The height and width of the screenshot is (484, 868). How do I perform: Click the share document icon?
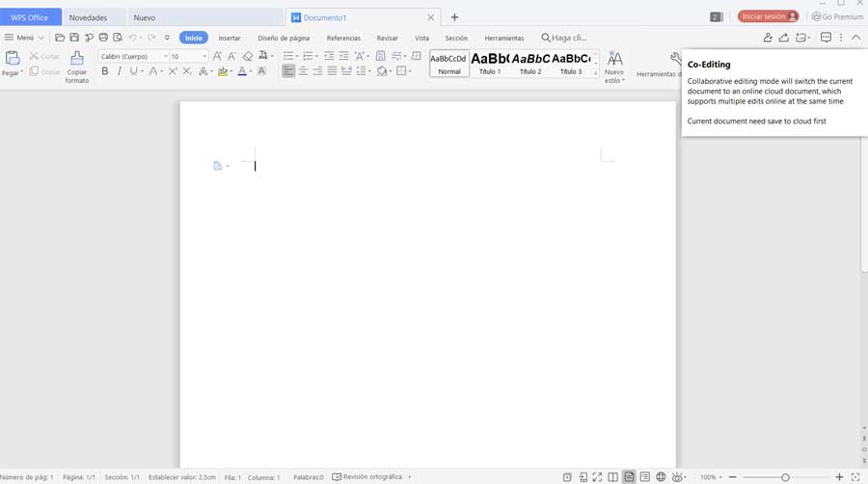(784, 38)
